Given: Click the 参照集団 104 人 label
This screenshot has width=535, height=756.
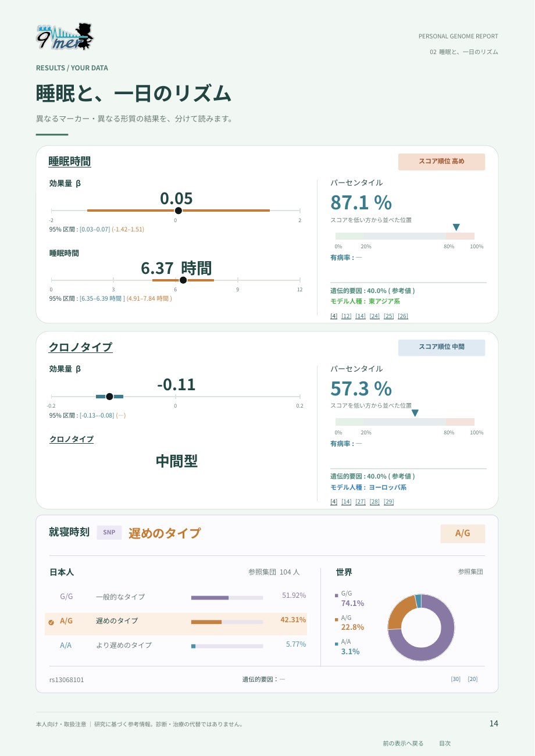Looking at the screenshot, I should [274, 572].
